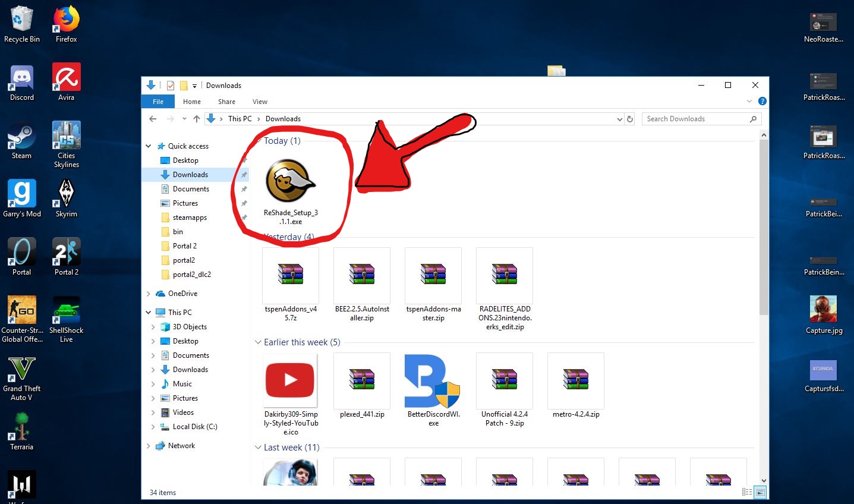Viewport: 854px width, 504px height.
Task: Open the File ribbon tab
Action: tap(158, 102)
